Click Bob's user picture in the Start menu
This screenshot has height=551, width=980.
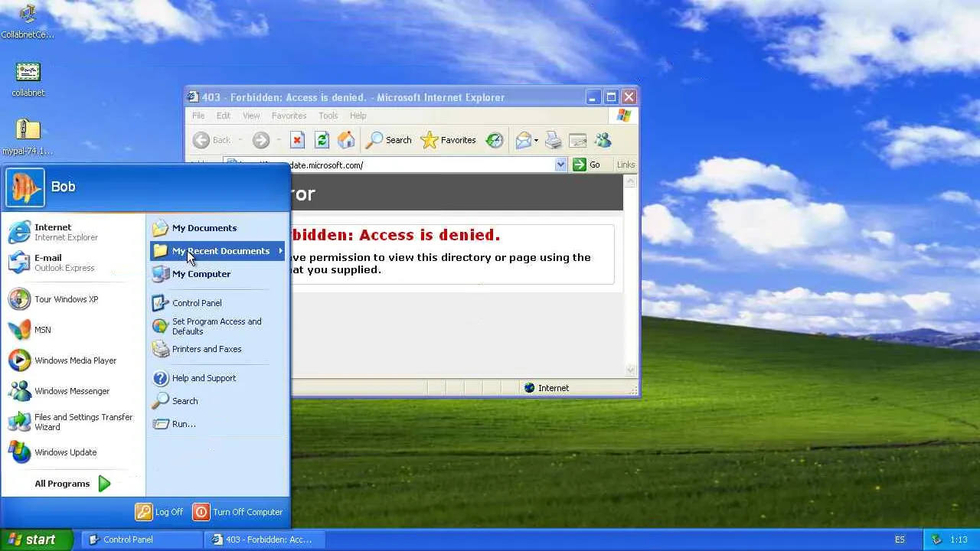(x=25, y=187)
